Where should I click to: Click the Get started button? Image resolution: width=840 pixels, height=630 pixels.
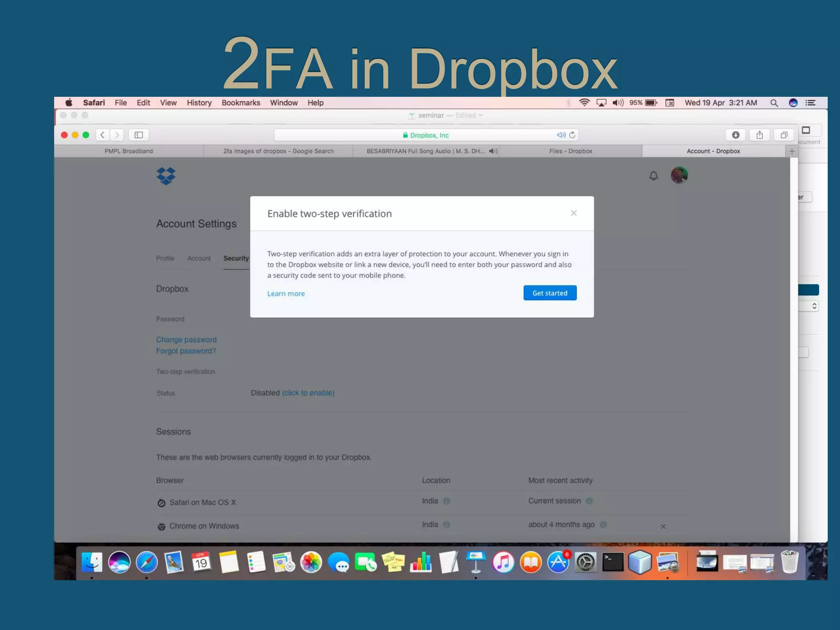click(x=550, y=293)
